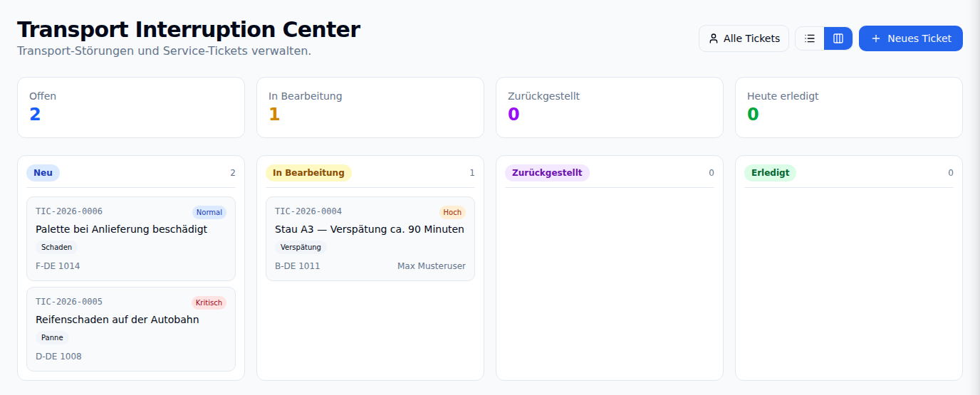The image size is (980, 395).
Task: Click ticket ID TIC-2026-0005
Action: pos(69,302)
